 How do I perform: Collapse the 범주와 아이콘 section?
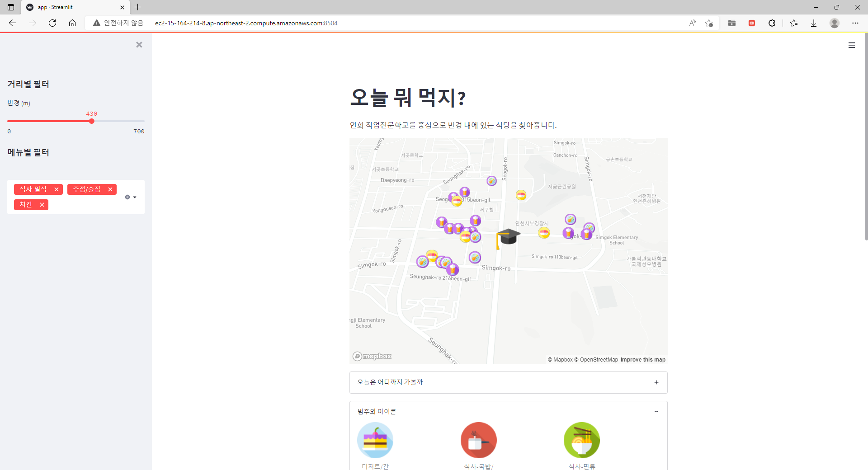coord(656,411)
